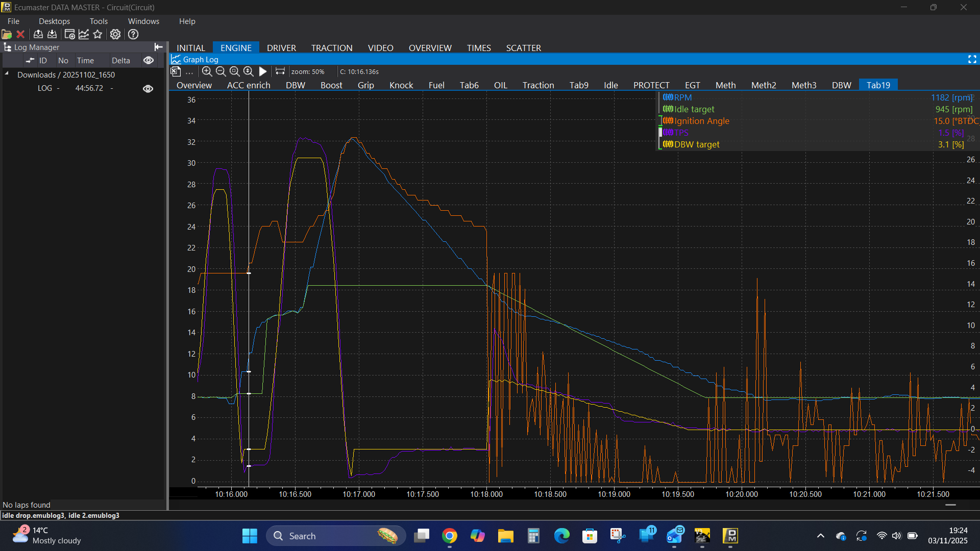Click the add graph chart toolbar icon

[x=84, y=34]
